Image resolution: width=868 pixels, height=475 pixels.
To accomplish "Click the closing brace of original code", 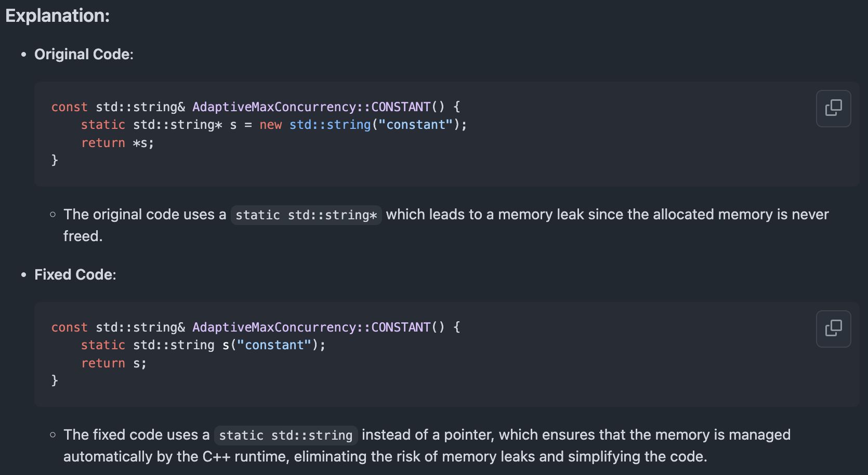I will coord(55,160).
